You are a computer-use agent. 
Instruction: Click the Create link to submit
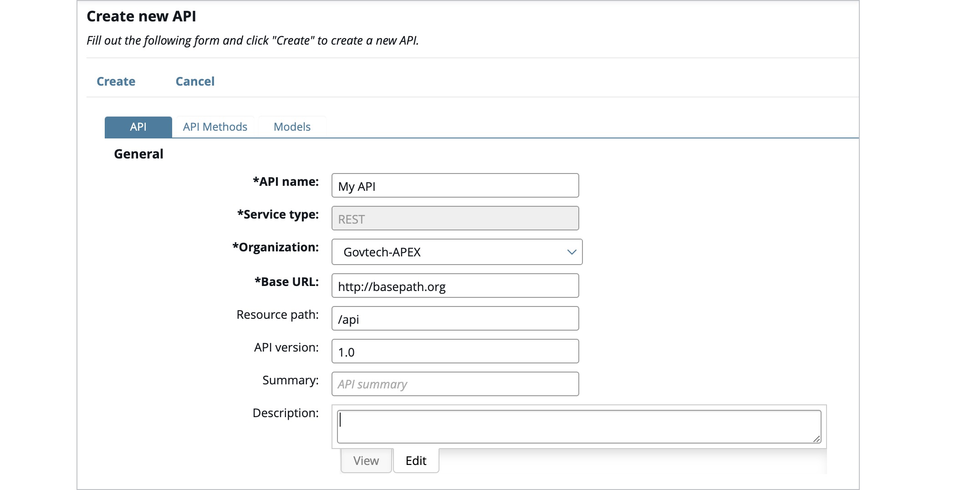point(115,81)
